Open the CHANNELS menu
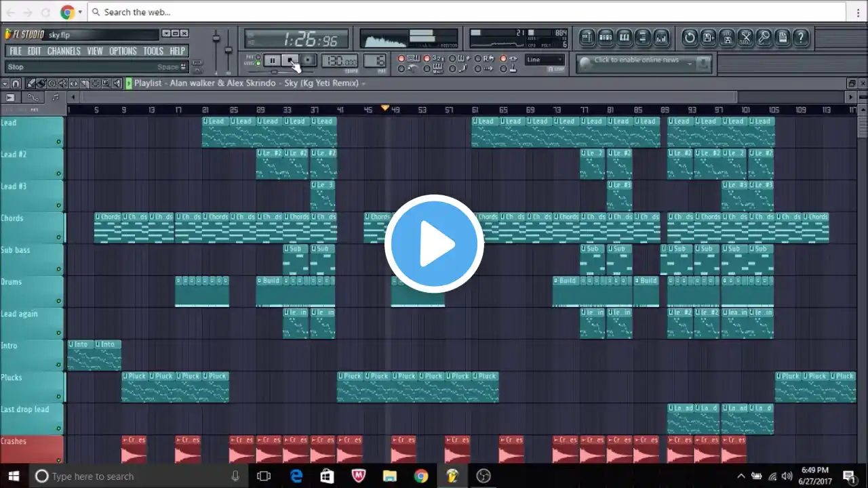The image size is (868, 488). point(64,51)
